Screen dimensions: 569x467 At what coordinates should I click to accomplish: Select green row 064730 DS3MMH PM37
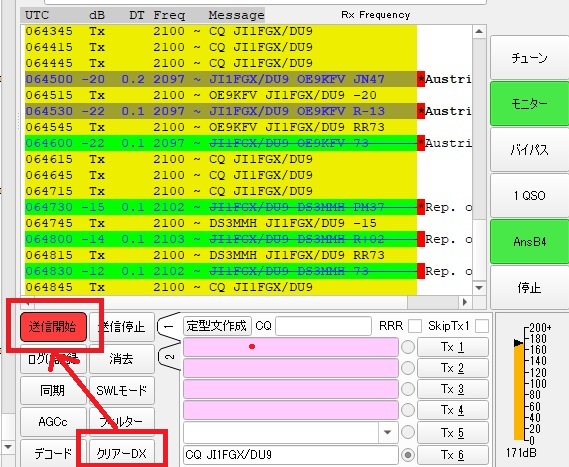click(221, 207)
